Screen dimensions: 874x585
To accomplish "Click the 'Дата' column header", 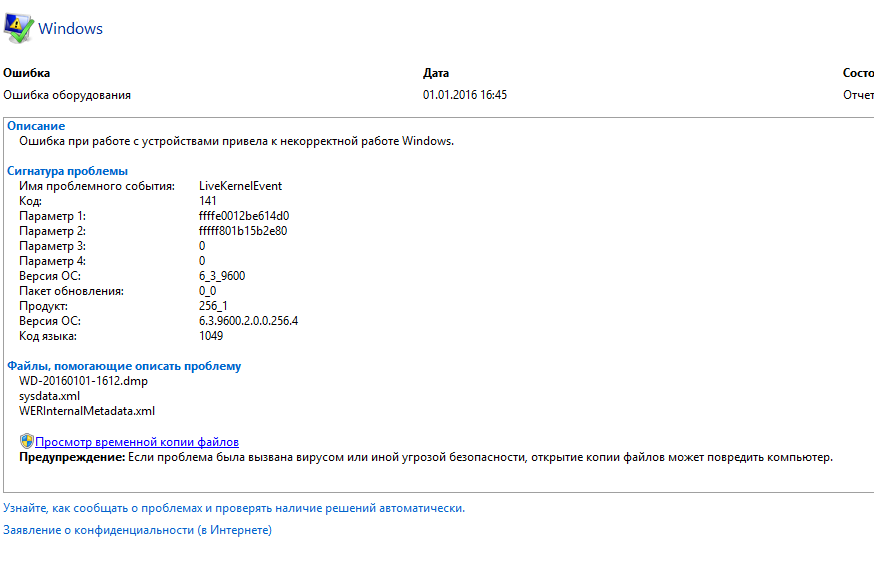I will [x=436, y=73].
